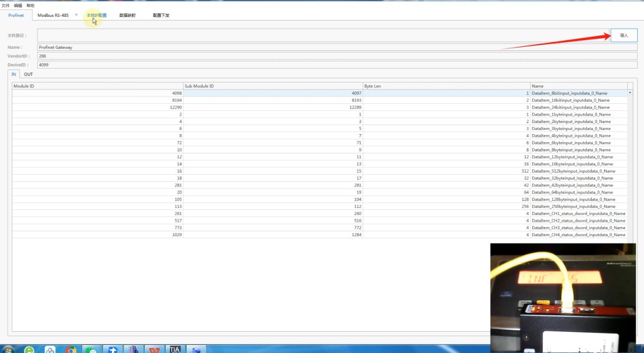Click the VendorID field showing 286
This screenshot has width=644, height=353.
[337, 56]
